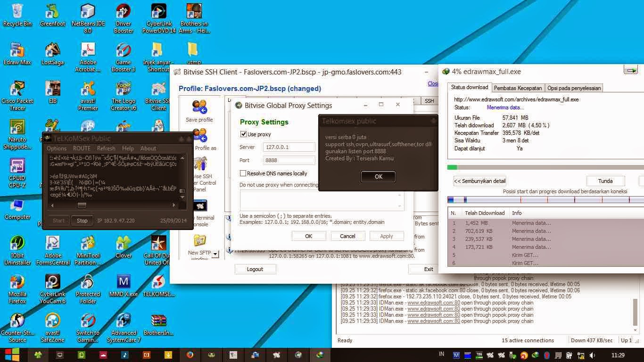Enable Resolve DNS names locally checkbox
Viewport: 644px width, 362px height.
coord(243,173)
